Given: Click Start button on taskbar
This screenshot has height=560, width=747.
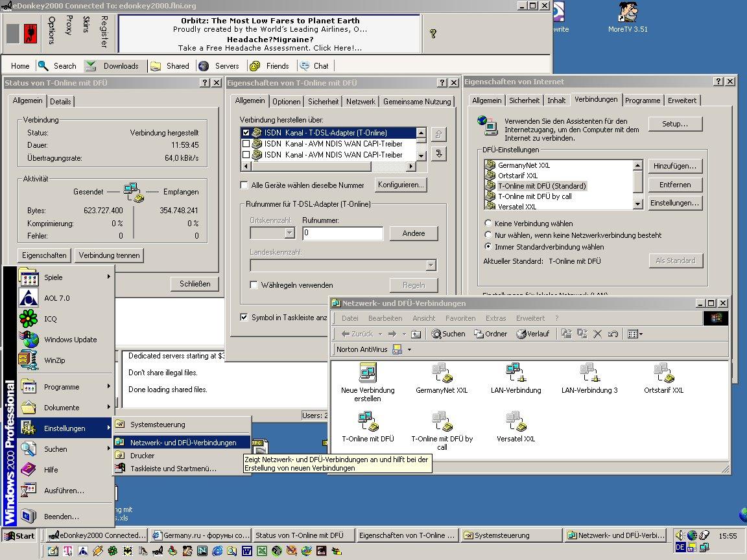Looking at the screenshot, I should [19, 536].
